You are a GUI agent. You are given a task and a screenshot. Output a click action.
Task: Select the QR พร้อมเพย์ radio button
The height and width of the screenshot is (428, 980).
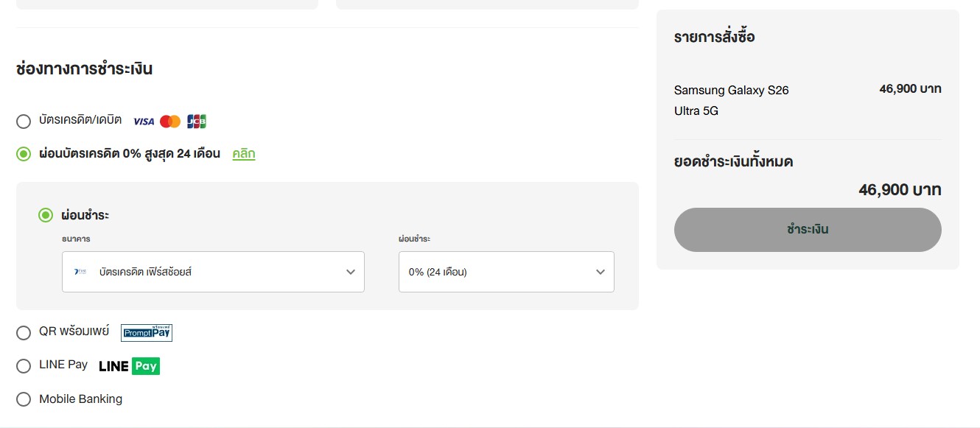24,333
